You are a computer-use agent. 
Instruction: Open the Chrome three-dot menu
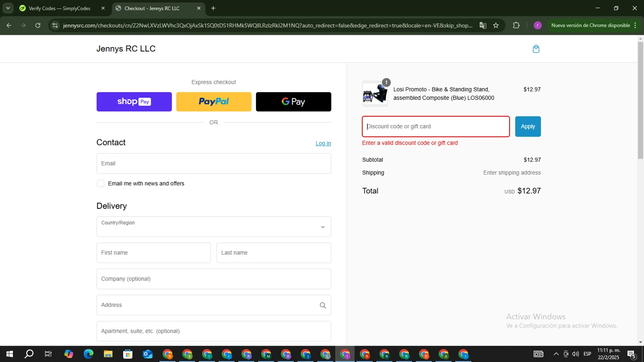click(635, 25)
